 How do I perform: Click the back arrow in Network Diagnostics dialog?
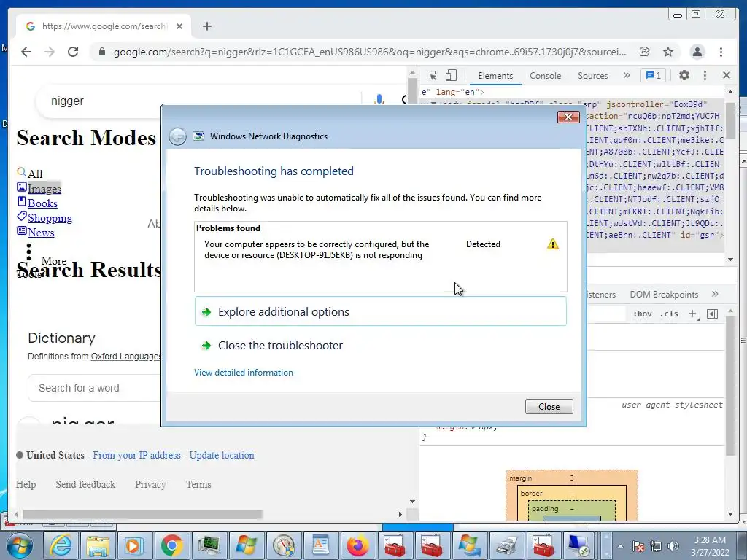click(x=178, y=136)
